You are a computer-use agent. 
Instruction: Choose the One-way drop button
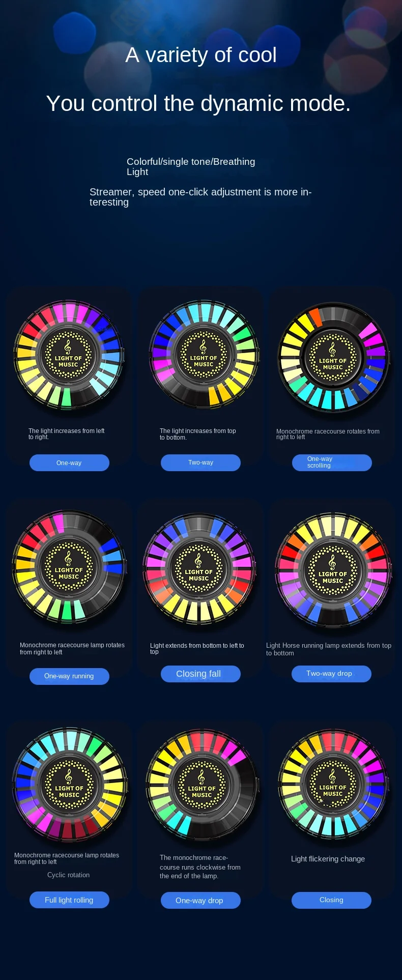[200, 900]
